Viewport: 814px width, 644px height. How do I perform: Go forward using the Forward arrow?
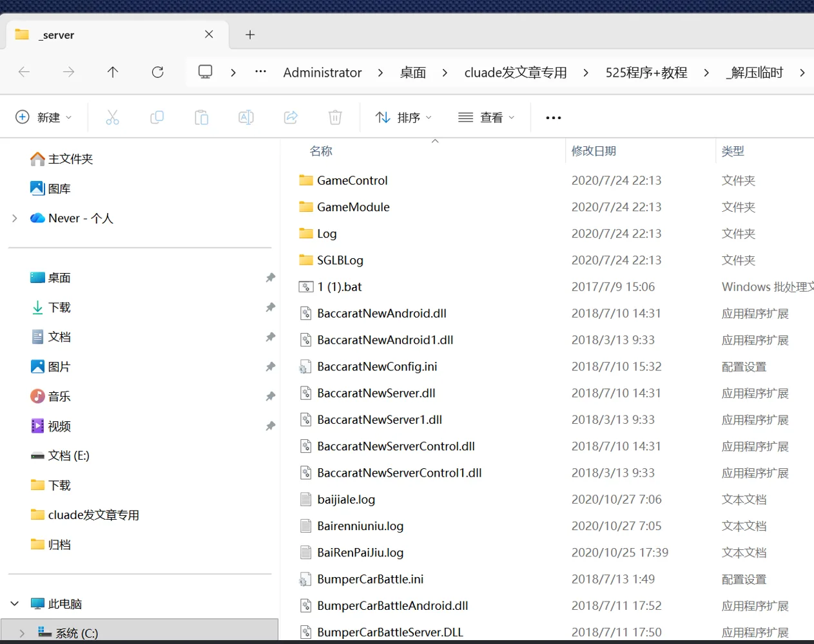[69, 72]
